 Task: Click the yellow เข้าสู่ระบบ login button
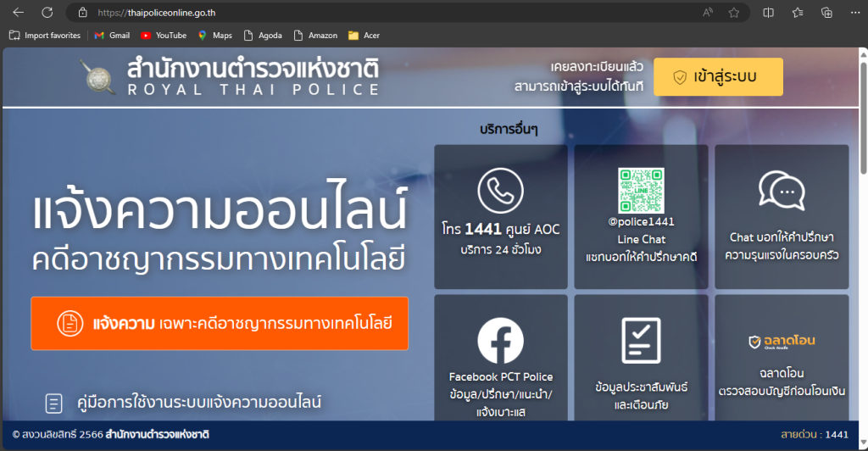click(718, 77)
